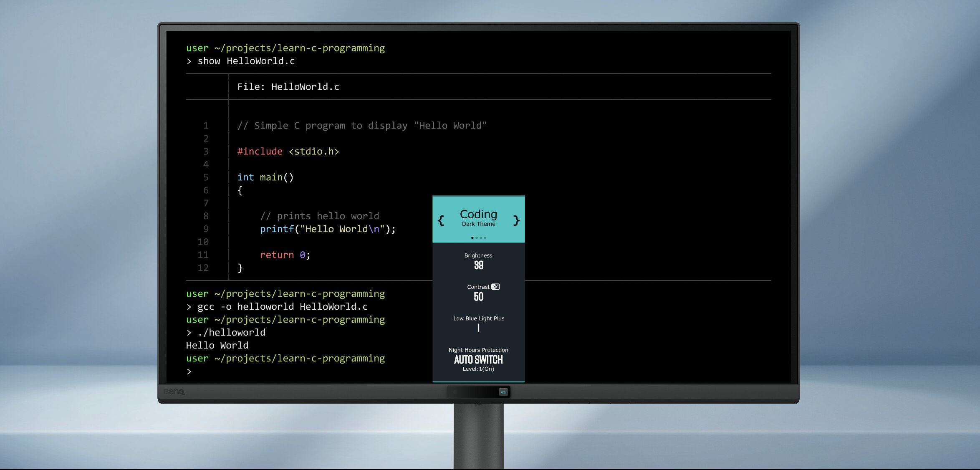Click the 'Hello World' program output
Image resolution: width=980 pixels, height=470 pixels.
[217, 346]
